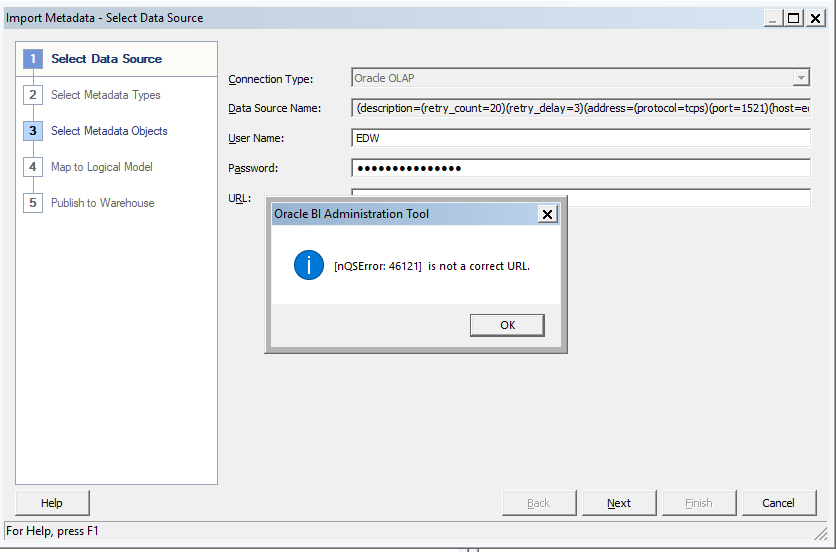The height and width of the screenshot is (552, 836).
Task: Click the window resize grip
Action: (820, 532)
